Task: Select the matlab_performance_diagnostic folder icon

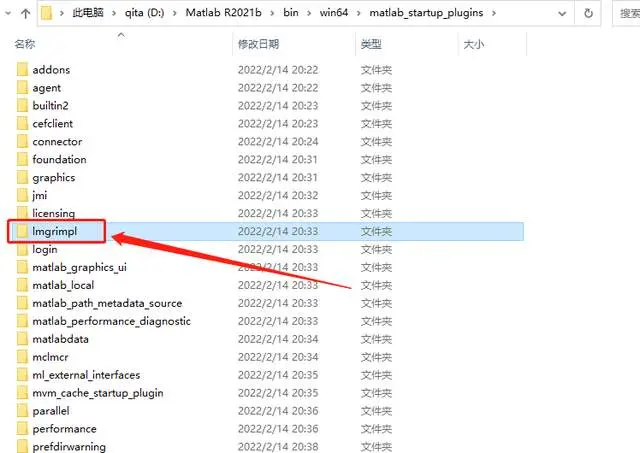Action: [22, 321]
